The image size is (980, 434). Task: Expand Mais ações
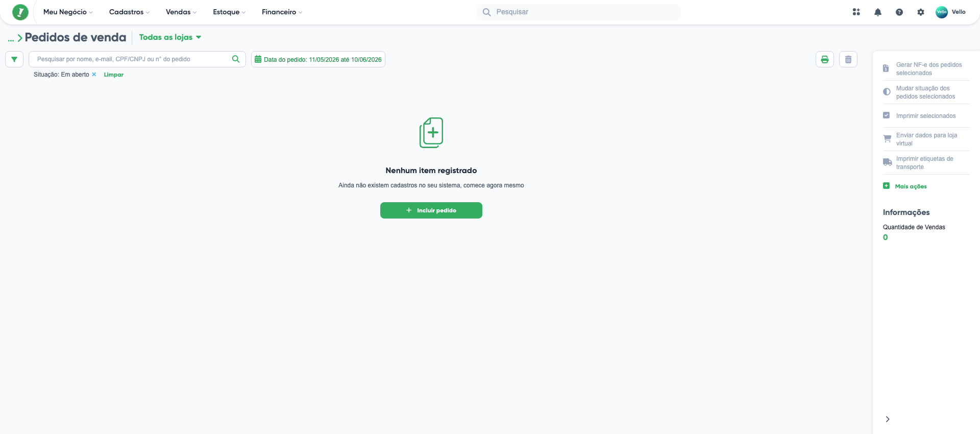pos(905,186)
